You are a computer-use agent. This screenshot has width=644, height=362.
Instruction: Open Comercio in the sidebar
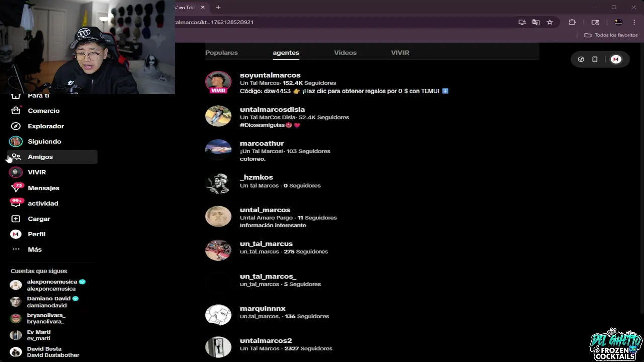[44, 111]
